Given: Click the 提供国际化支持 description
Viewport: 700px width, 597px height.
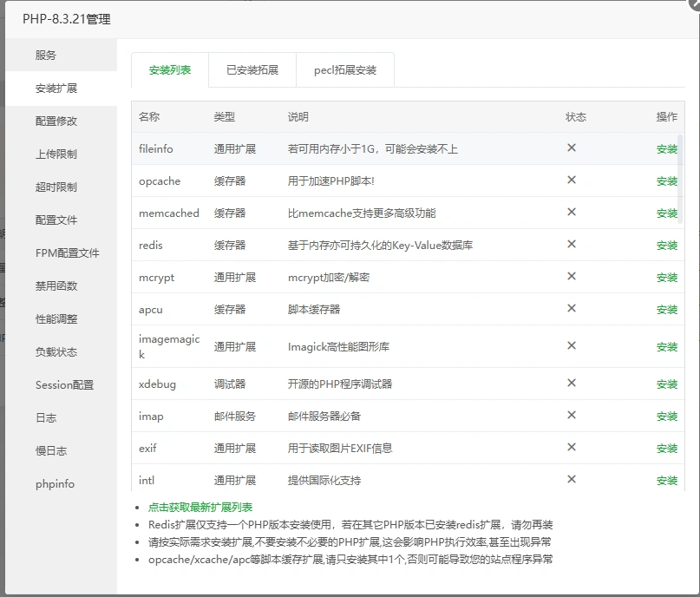Looking at the screenshot, I should [324, 481].
